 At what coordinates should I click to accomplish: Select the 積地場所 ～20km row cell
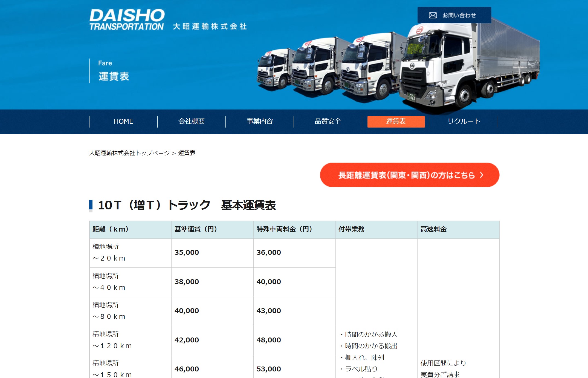coord(131,253)
